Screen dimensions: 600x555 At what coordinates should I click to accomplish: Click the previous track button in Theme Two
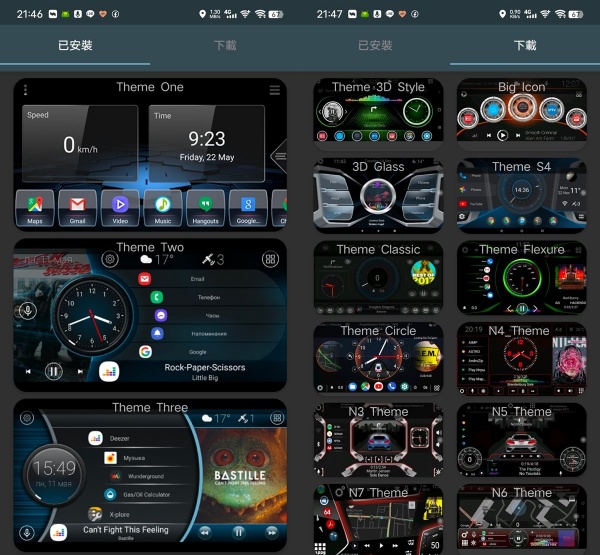pos(28,371)
